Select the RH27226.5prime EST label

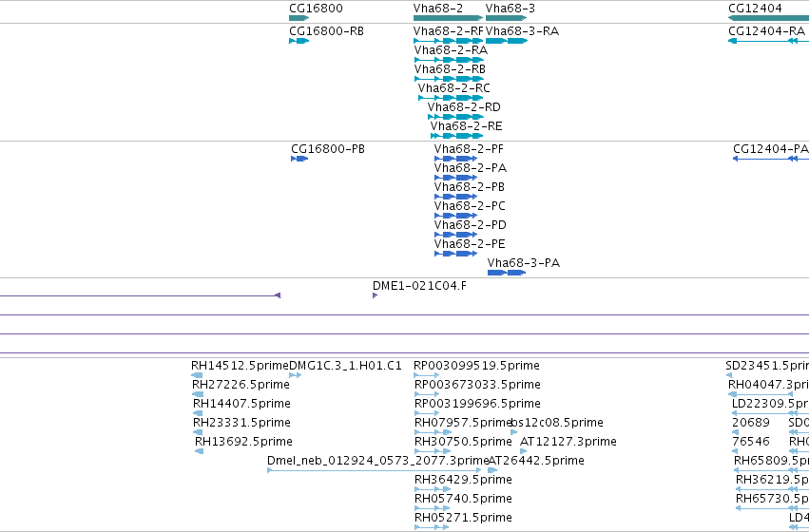coord(241,385)
